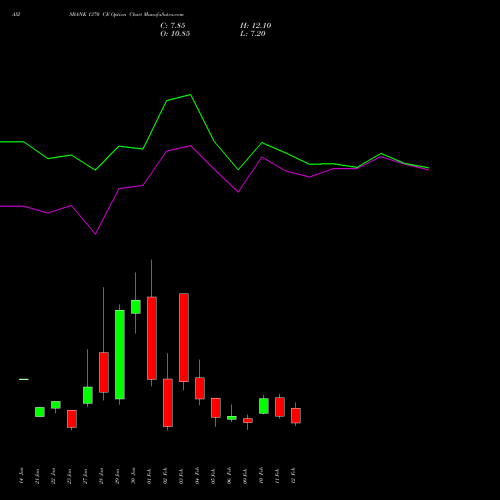The width and height of the screenshot is (500, 500).
Task: Click the red candle for 28 Jan
Action: point(104,372)
